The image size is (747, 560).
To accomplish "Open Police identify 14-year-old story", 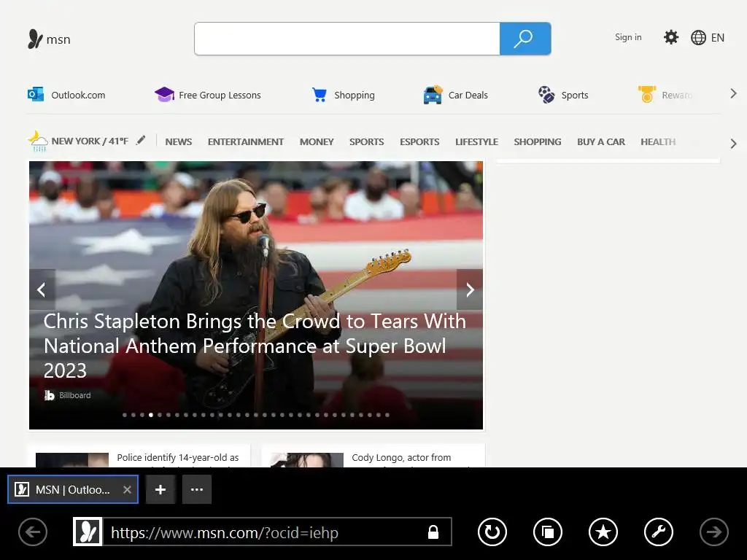I will coord(178,458).
